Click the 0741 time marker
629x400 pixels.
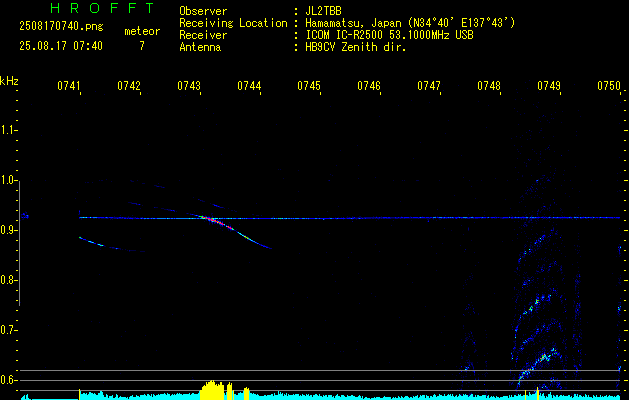(x=69, y=86)
